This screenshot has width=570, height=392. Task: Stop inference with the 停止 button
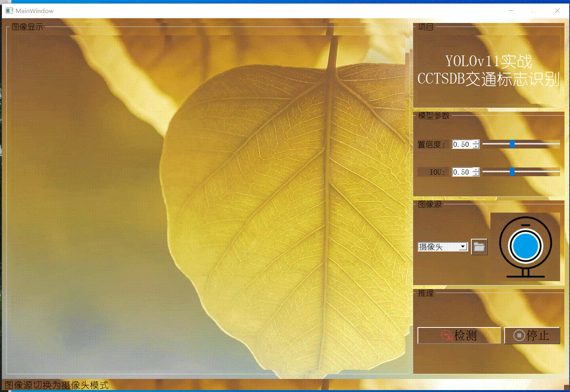[532, 335]
